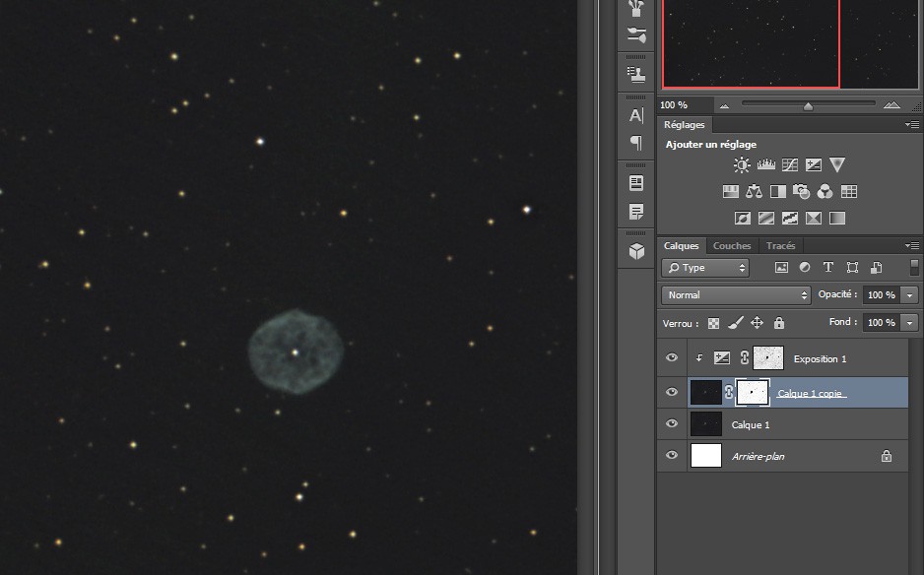Click the navigator zoom slider handle

click(x=808, y=105)
